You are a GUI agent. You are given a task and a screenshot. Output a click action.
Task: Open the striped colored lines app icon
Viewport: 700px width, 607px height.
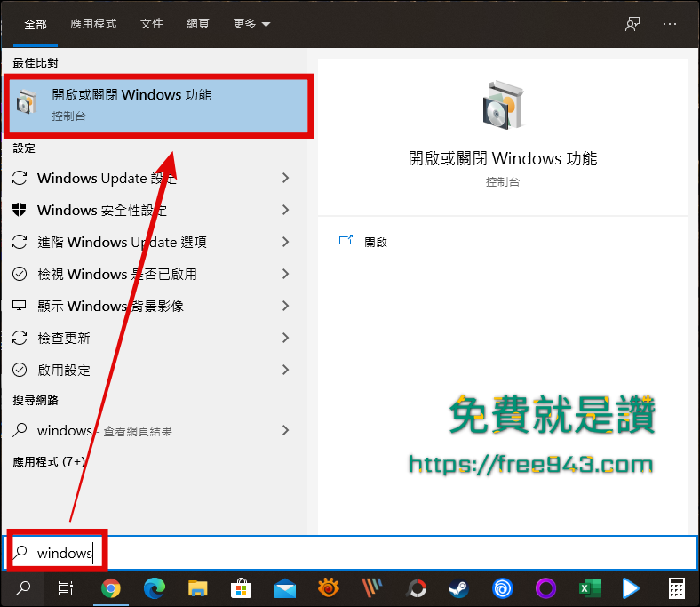371,587
